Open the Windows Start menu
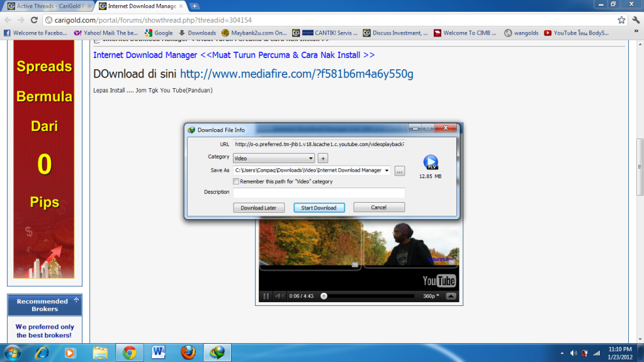 pos(13,353)
